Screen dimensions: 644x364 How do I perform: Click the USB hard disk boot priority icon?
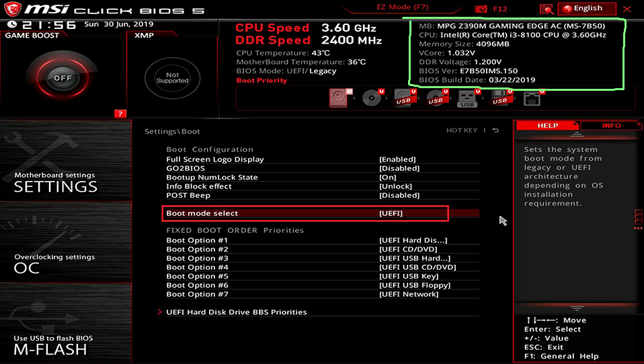tap(405, 98)
